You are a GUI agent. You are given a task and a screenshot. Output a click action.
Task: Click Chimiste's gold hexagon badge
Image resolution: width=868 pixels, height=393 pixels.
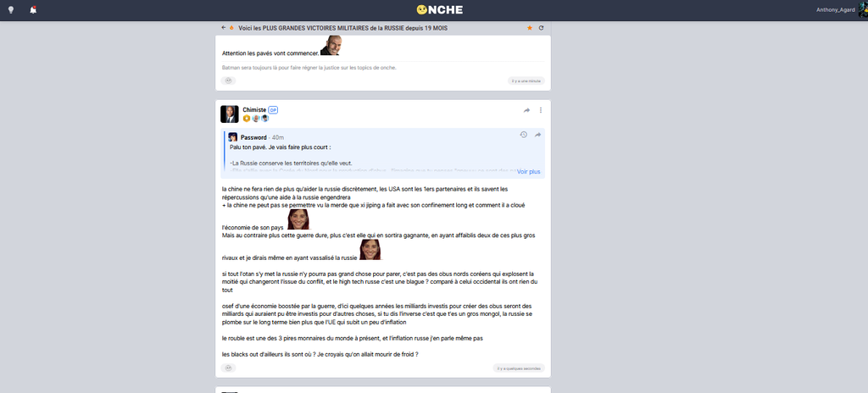(x=247, y=119)
